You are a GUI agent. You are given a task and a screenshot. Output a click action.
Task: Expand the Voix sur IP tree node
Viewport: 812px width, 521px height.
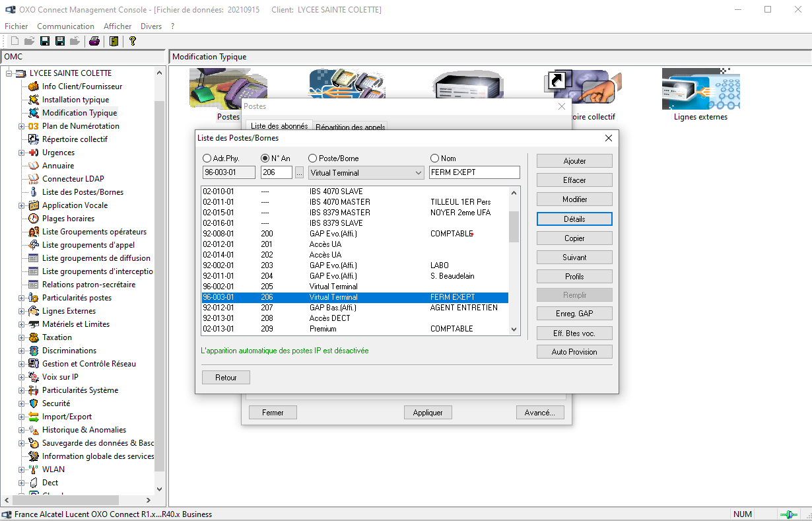pos(21,377)
